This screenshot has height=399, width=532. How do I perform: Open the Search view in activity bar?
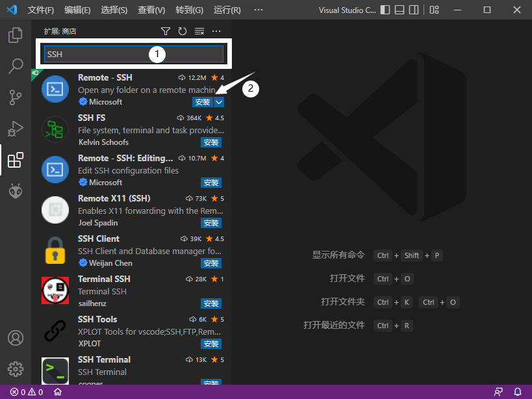point(16,66)
